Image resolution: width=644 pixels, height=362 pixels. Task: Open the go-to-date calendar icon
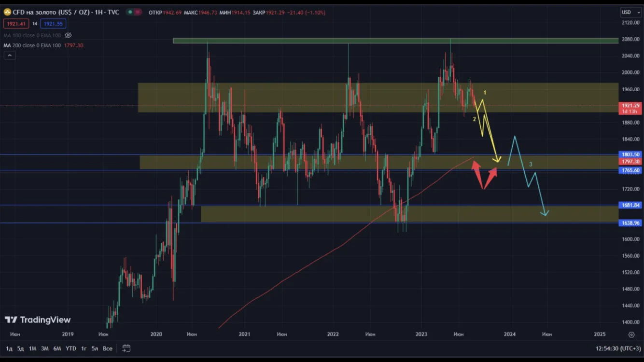[126, 348]
